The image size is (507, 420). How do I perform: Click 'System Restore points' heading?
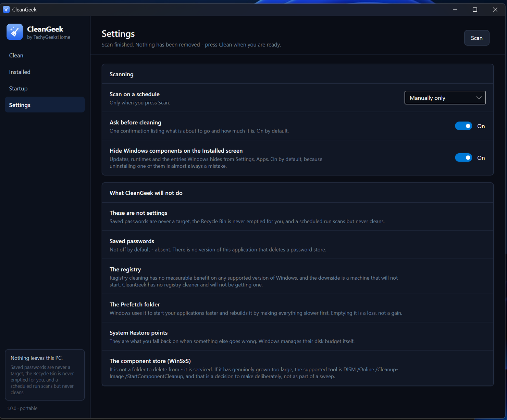coord(138,333)
